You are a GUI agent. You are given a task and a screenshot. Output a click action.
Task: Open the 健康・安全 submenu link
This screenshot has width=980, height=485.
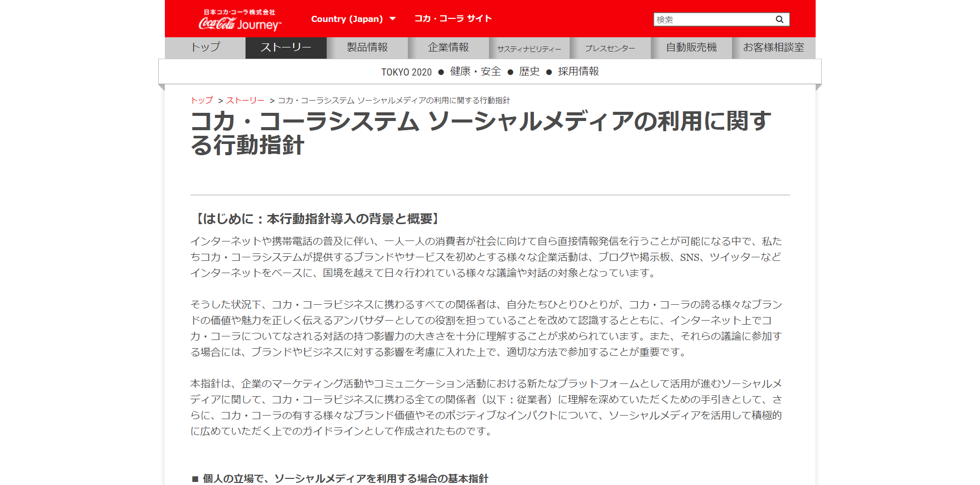click(x=475, y=71)
